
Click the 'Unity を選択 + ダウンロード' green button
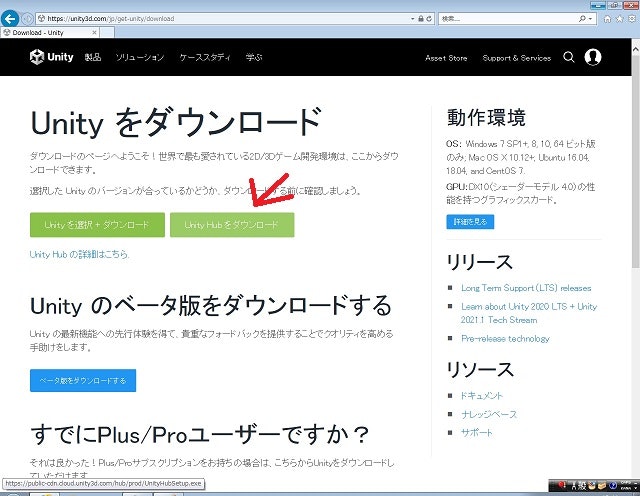click(97, 225)
